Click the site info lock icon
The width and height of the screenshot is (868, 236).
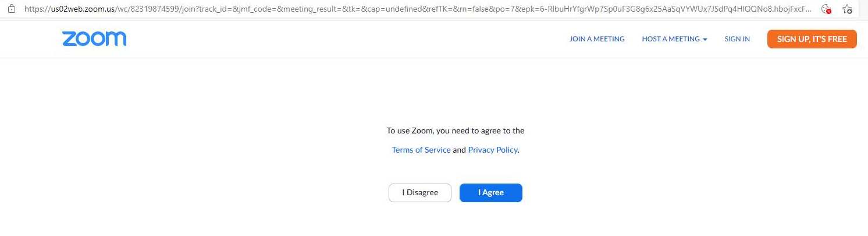click(11, 9)
